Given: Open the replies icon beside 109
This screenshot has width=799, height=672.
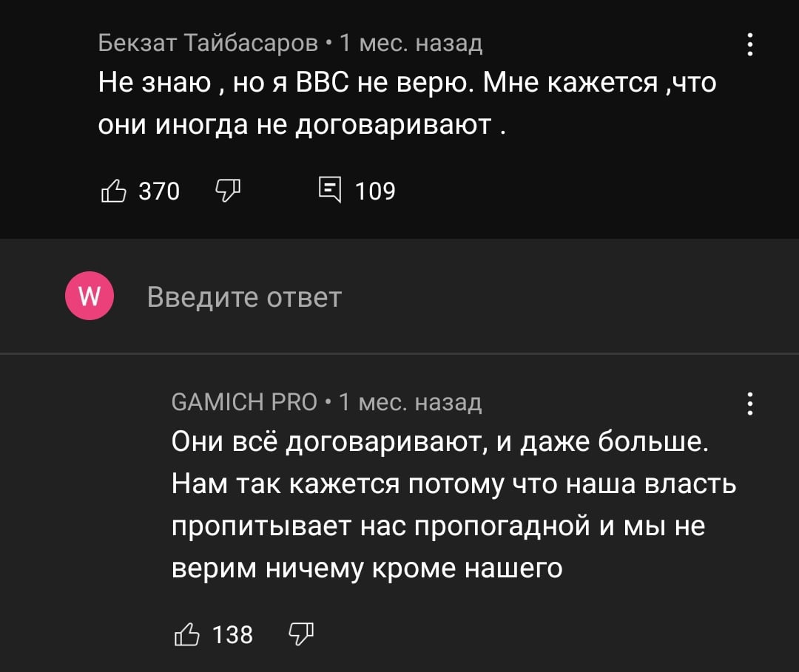Looking at the screenshot, I should click(330, 191).
